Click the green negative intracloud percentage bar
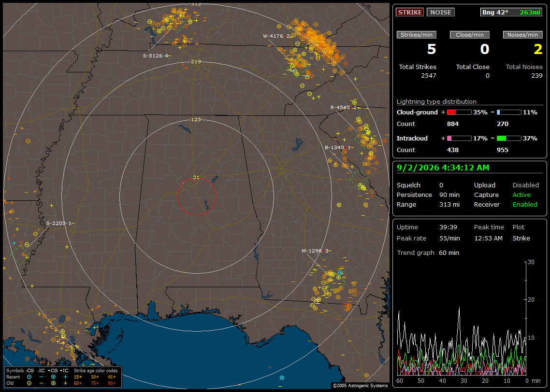This screenshot has width=550, height=392. point(509,139)
